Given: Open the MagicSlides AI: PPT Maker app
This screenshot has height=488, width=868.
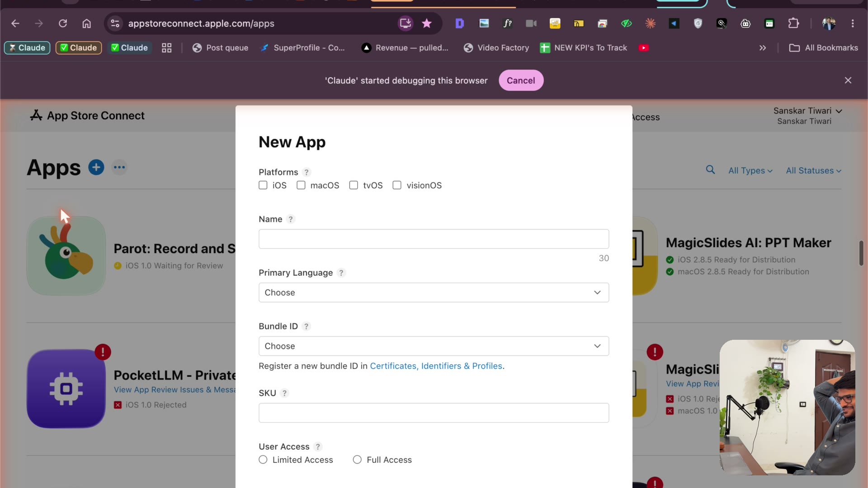Looking at the screenshot, I should 748,243.
